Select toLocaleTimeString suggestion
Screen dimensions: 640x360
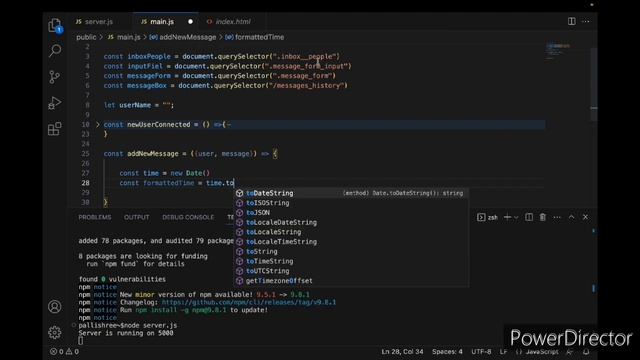351,242
